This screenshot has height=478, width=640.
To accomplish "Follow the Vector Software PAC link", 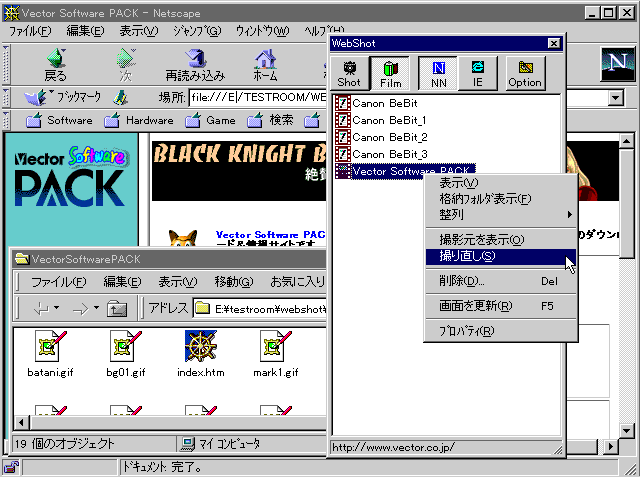I will (270, 235).
